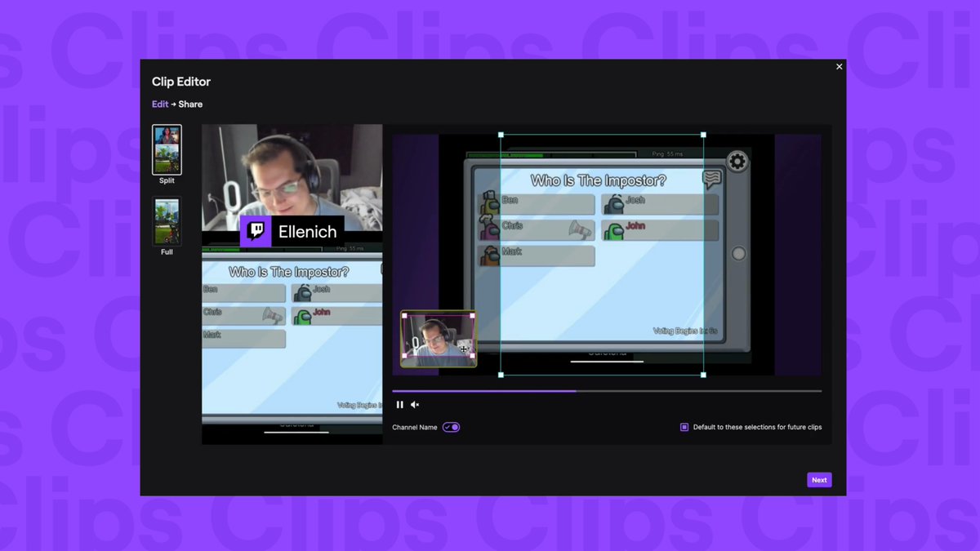The image size is (980, 551).
Task: Select the Split layout thumbnail
Action: tap(167, 150)
